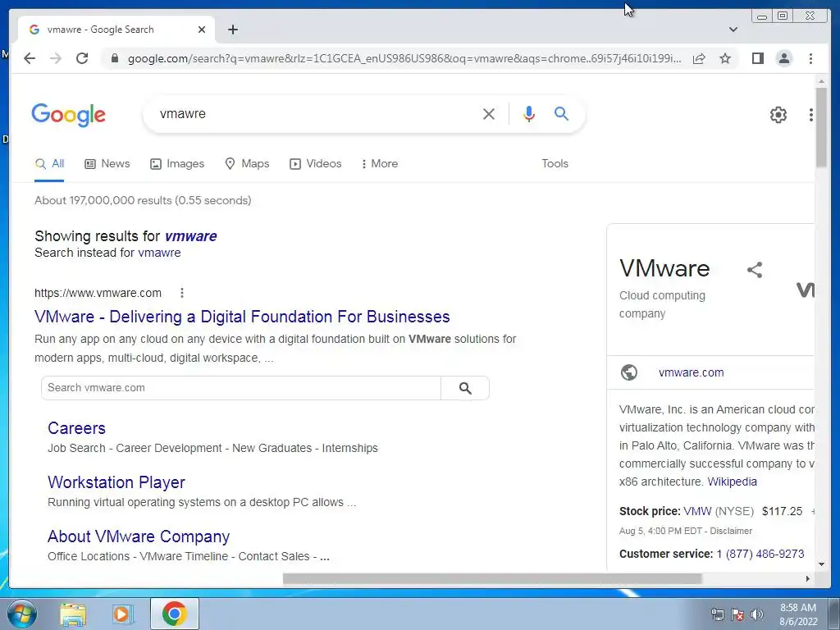Viewport: 840px width, 630px height.
Task: Launch Windows Media Player from taskbar
Action: tap(121, 614)
